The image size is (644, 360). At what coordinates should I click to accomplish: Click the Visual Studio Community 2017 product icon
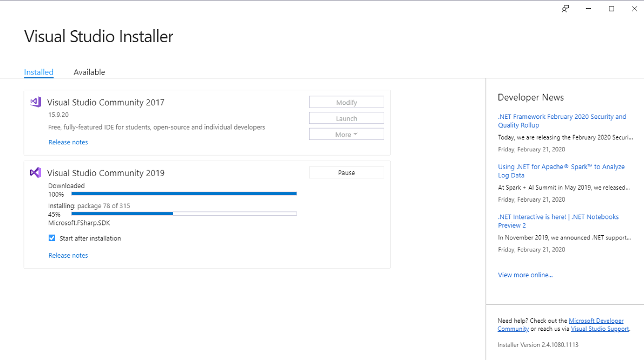coord(35,102)
